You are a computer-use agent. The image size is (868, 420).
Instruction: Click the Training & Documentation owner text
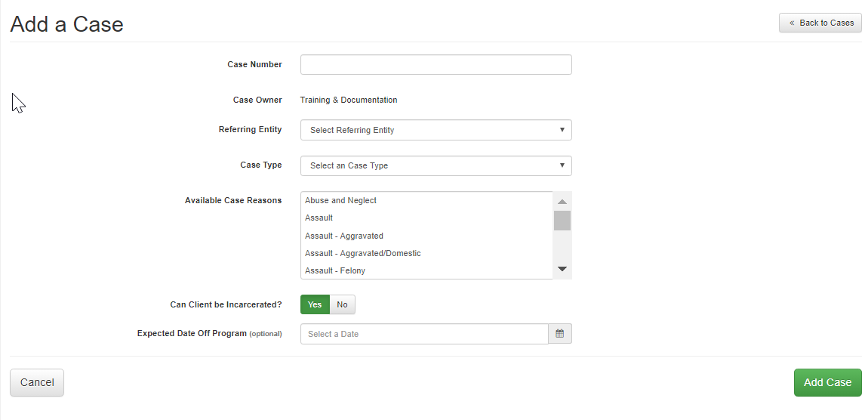[349, 100]
